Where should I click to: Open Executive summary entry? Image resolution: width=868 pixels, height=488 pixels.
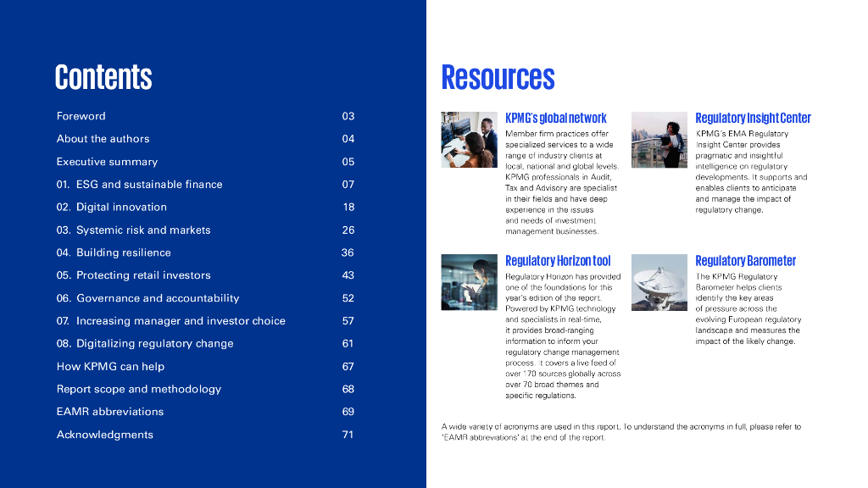pos(107,162)
